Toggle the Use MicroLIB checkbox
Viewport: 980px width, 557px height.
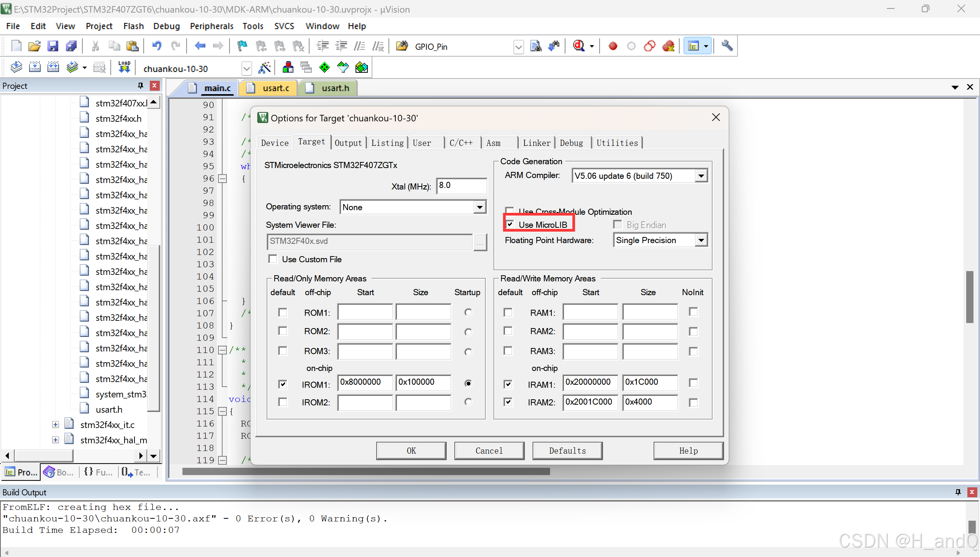coord(510,224)
